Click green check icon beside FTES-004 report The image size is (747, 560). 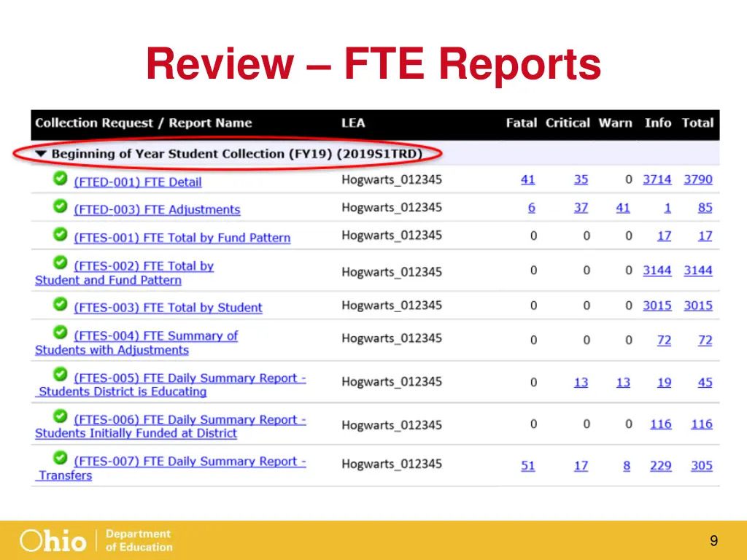click(x=60, y=332)
